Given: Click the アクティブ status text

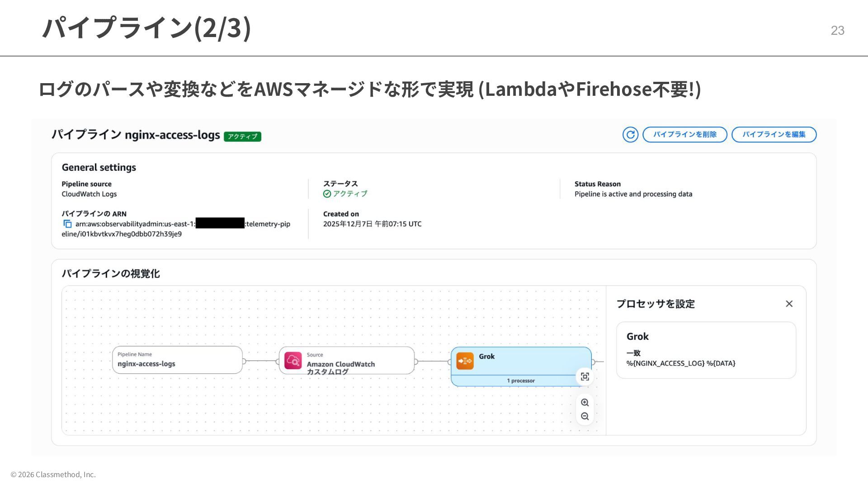Looking at the screenshot, I should tap(350, 194).
